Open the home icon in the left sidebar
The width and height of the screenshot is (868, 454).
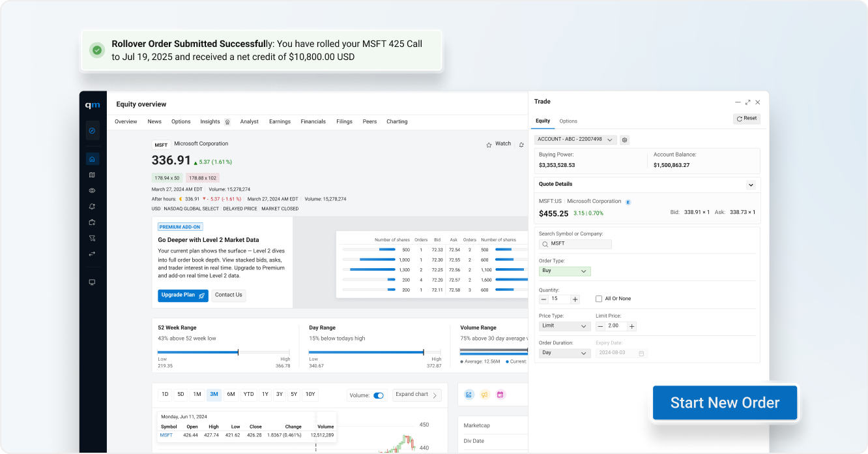(x=92, y=159)
